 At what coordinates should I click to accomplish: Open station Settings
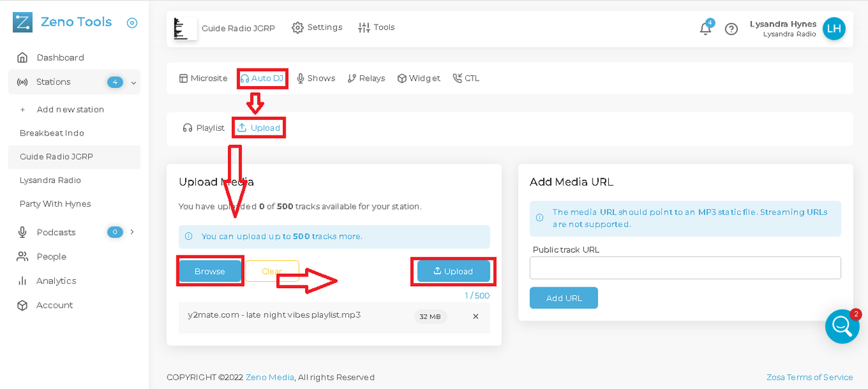coord(317,27)
